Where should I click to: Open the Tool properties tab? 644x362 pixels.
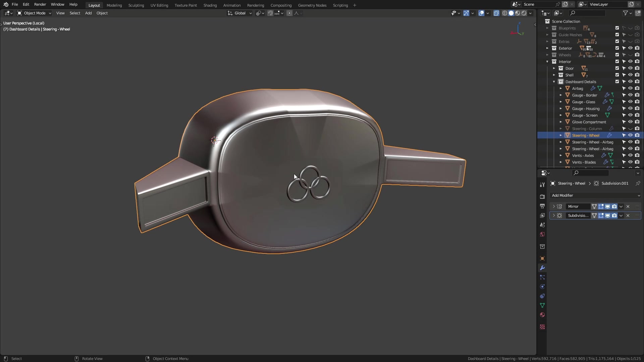pos(542,185)
